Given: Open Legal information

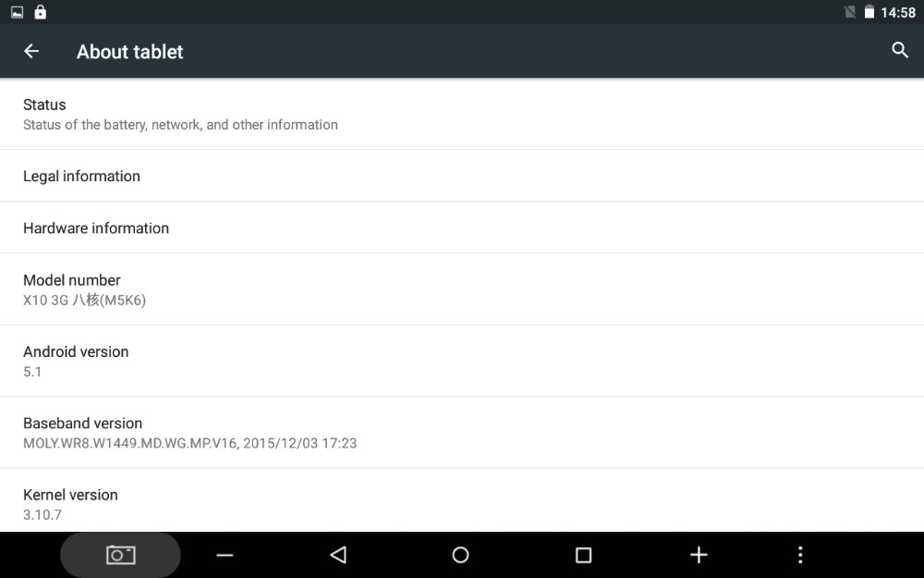Looking at the screenshot, I should click(x=462, y=176).
